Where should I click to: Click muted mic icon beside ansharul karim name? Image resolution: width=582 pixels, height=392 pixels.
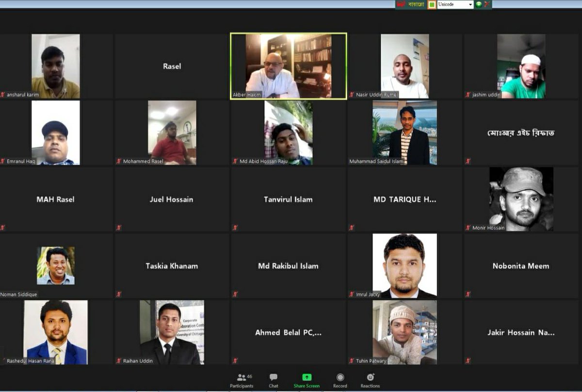3,95
